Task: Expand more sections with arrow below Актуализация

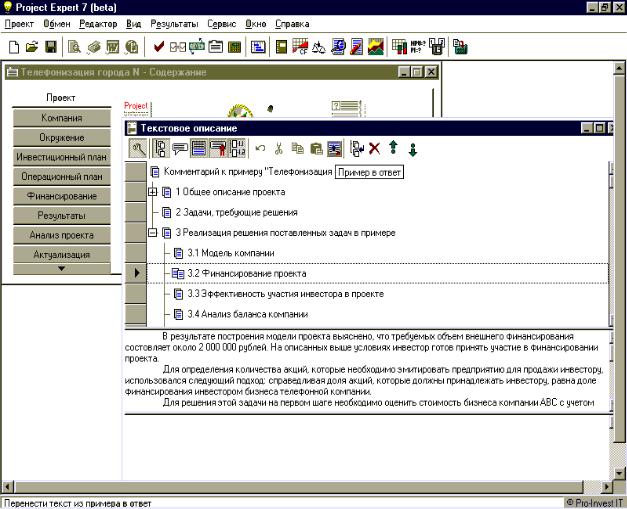Action: (x=62, y=269)
